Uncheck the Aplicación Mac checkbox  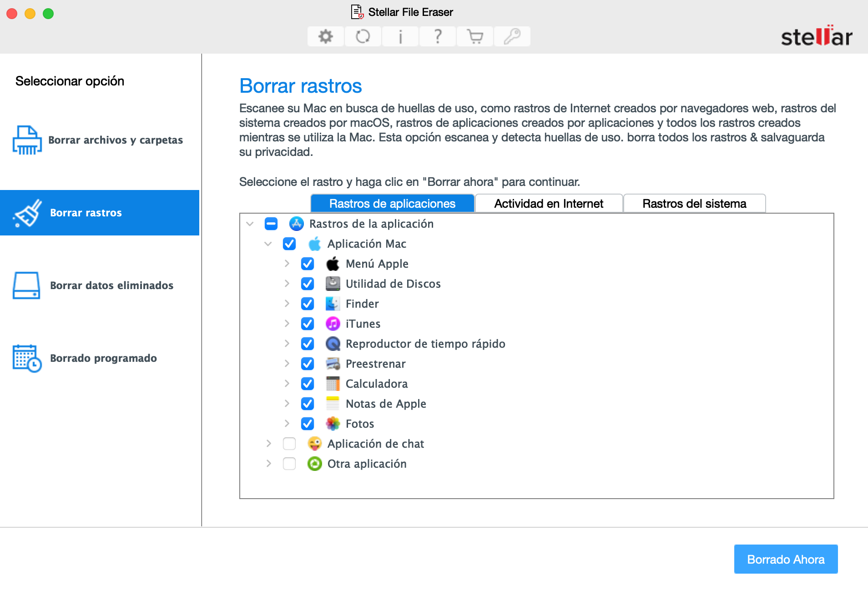pyautogui.click(x=289, y=244)
